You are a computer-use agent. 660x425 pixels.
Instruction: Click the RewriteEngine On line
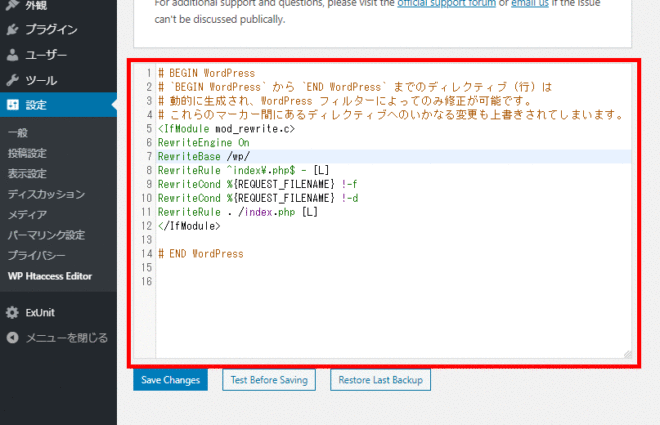pyautogui.click(x=204, y=143)
